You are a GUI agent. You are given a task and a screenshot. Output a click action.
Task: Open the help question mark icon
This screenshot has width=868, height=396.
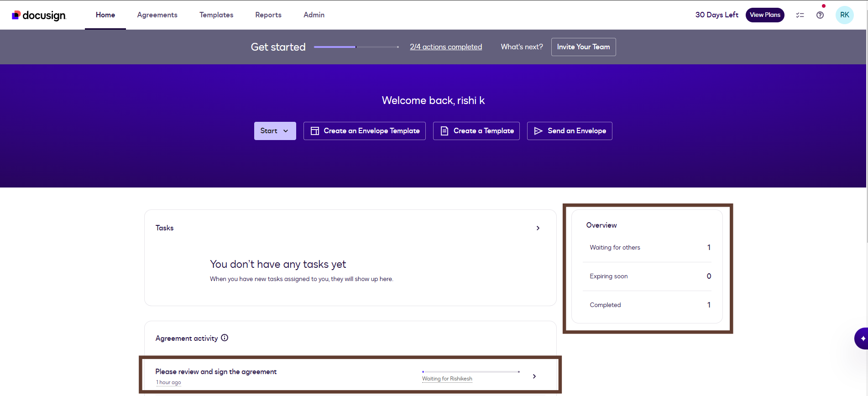pos(820,15)
